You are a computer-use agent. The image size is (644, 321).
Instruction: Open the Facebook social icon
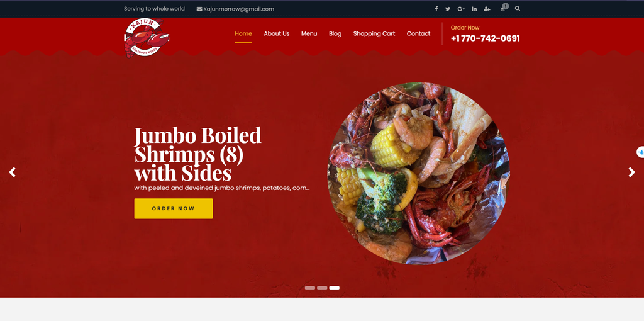(x=436, y=9)
